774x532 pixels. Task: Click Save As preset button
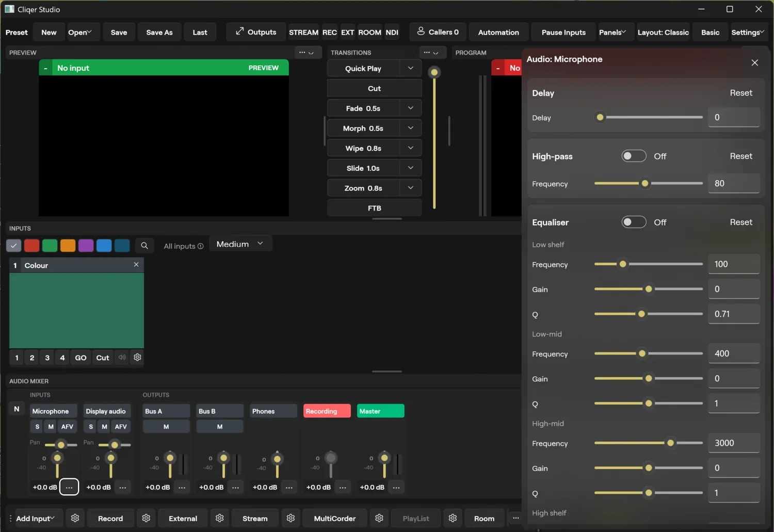pos(159,32)
